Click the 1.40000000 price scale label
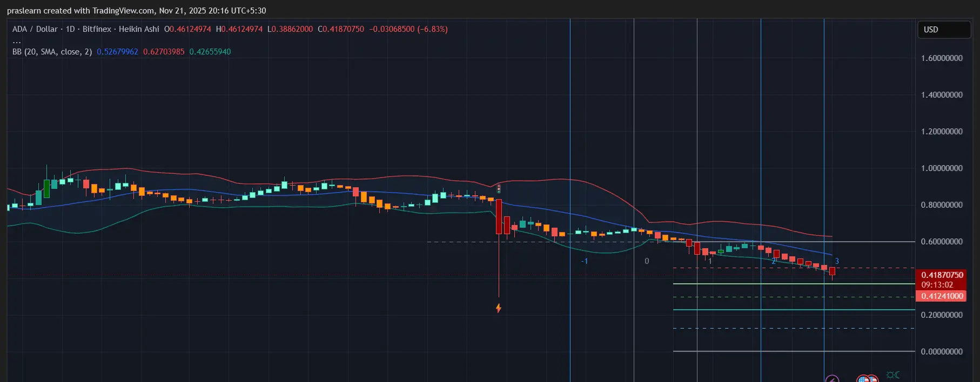The image size is (980, 382). click(942, 95)
